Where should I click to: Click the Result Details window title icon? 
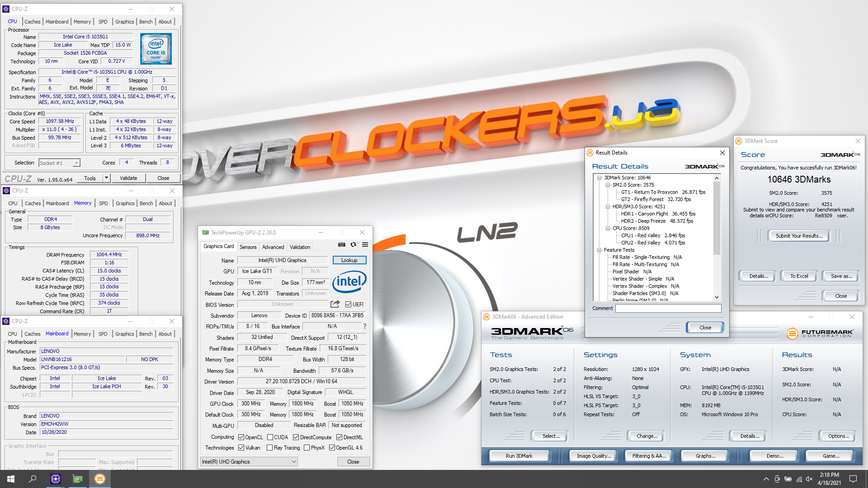[x=590, y=153]
